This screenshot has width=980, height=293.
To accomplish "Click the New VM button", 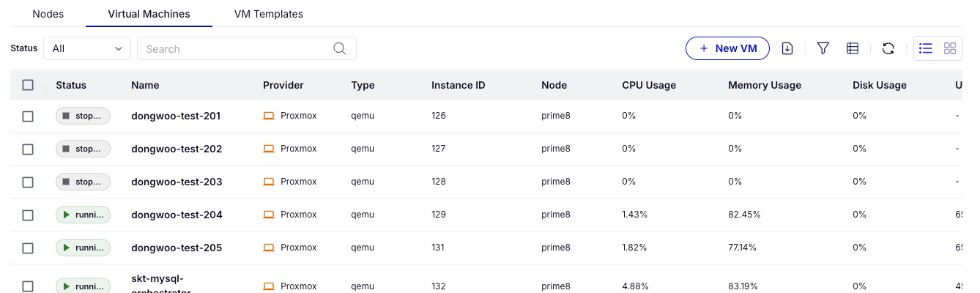I will coord(727,48).
